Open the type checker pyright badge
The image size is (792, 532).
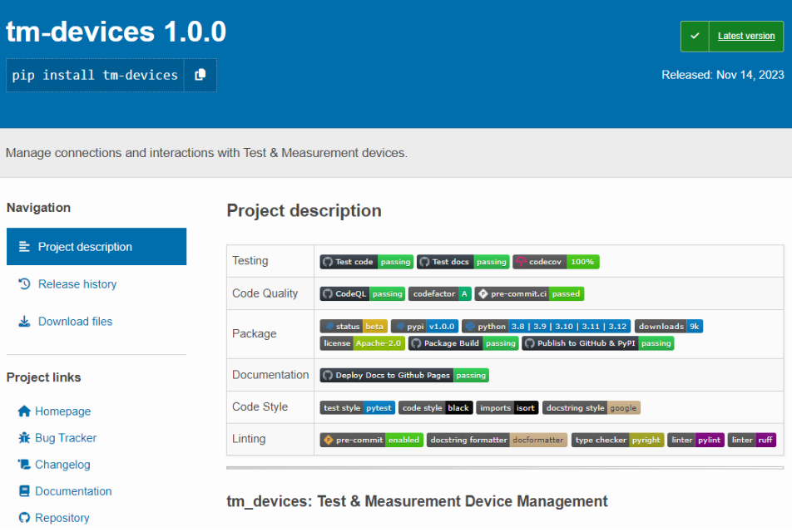[x=618, y=440]
